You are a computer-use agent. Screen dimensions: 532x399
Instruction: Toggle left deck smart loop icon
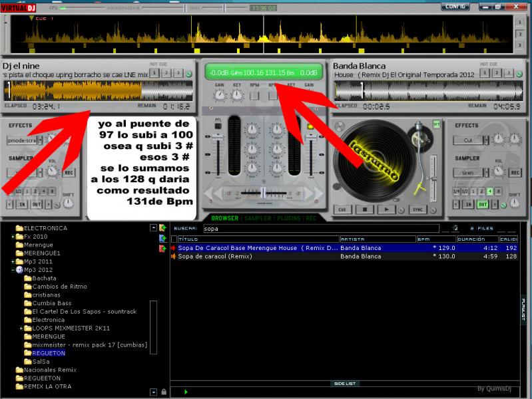[57, 205]
